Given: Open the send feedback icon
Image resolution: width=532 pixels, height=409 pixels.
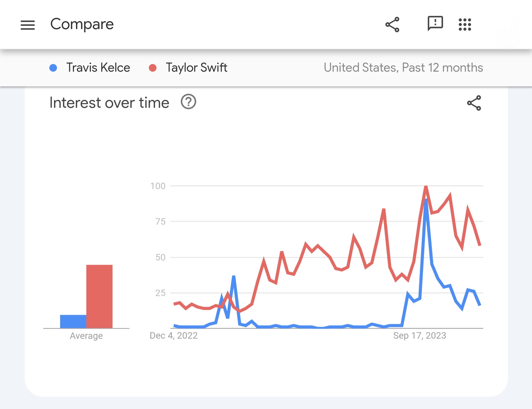Looking at the screenshot, I should [x=435, y=23].
